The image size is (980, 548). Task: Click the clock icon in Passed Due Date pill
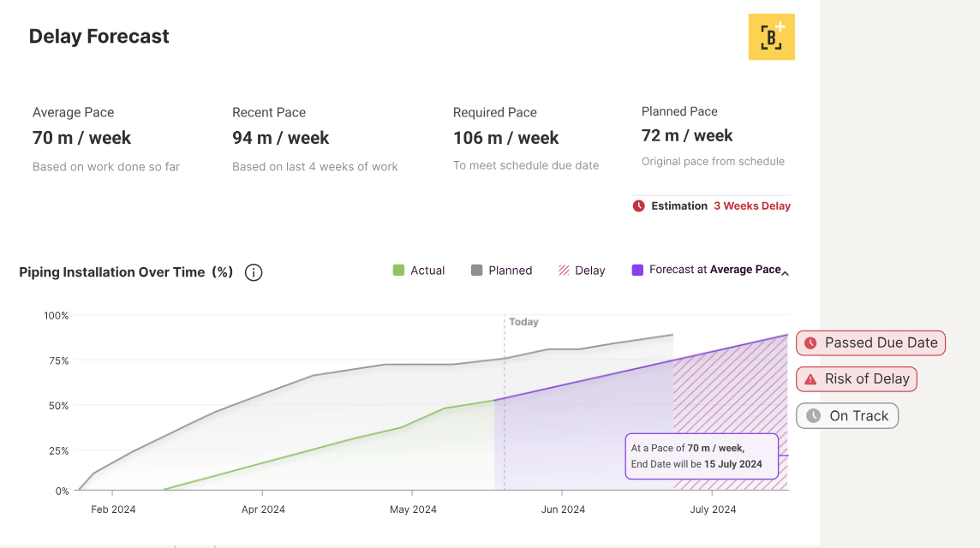pyautogui.click(x=810, y=342)
